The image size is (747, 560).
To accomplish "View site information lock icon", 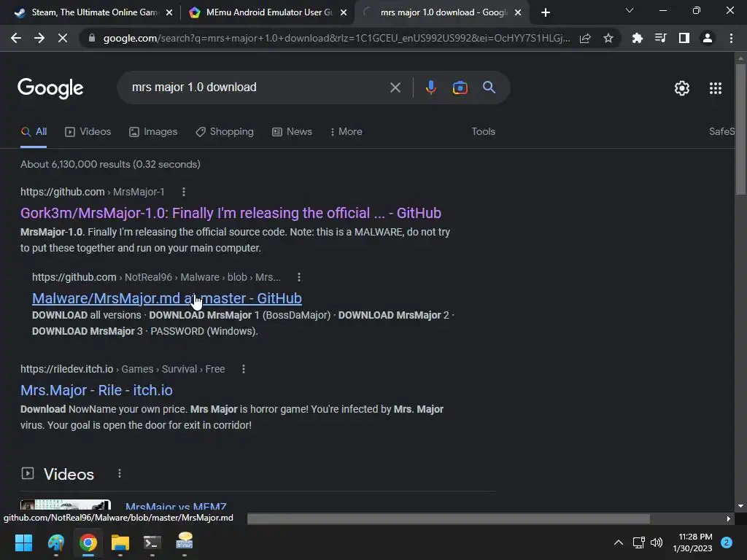I will (x=91, y=39).
